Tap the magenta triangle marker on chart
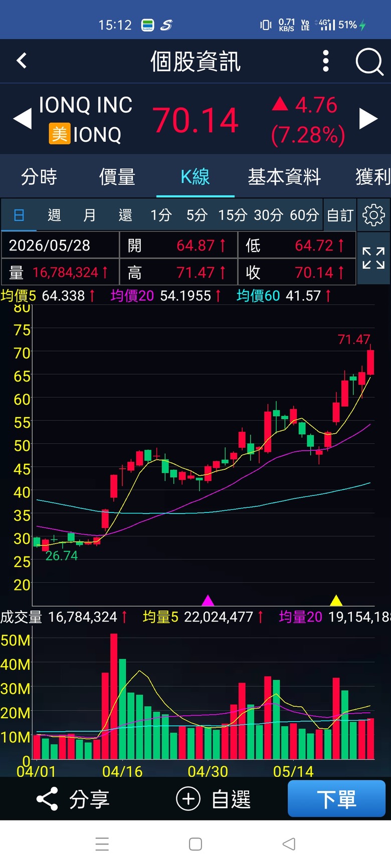 pos(208,600)
